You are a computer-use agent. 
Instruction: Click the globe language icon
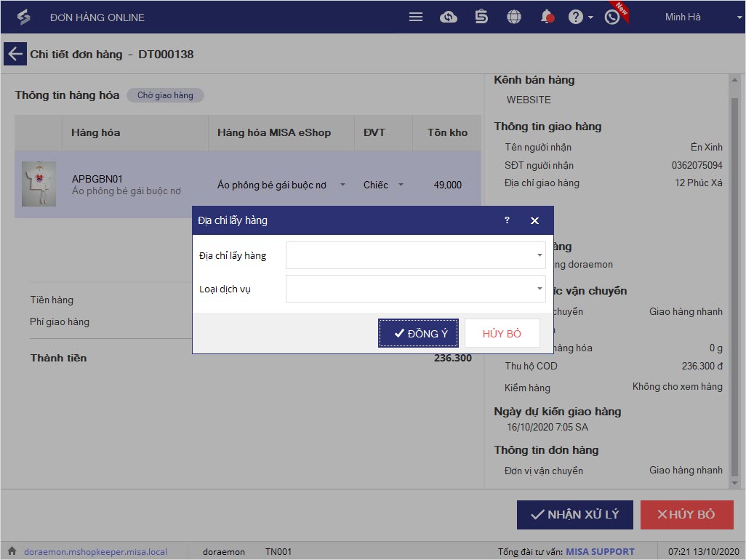click(514, 17)
